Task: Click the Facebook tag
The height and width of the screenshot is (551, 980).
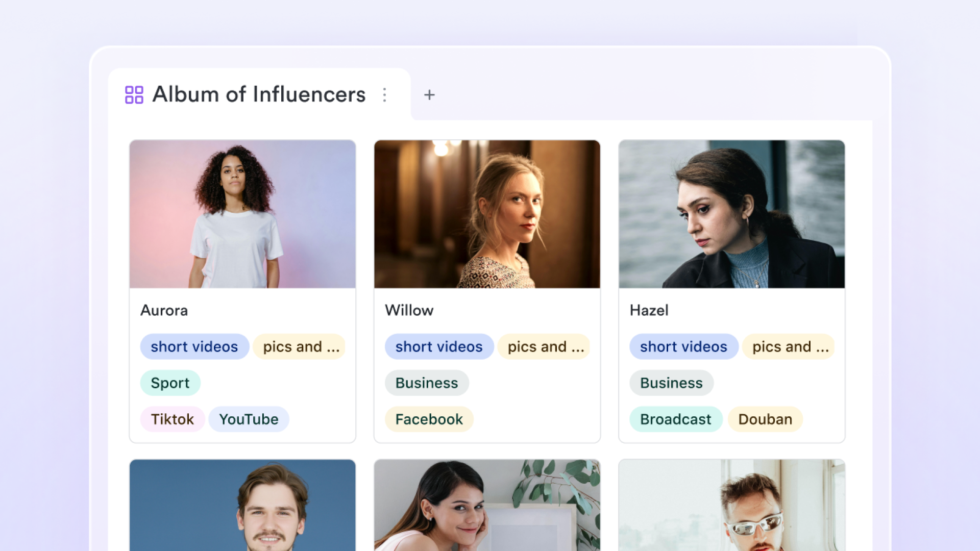Action: click(429, 419)
